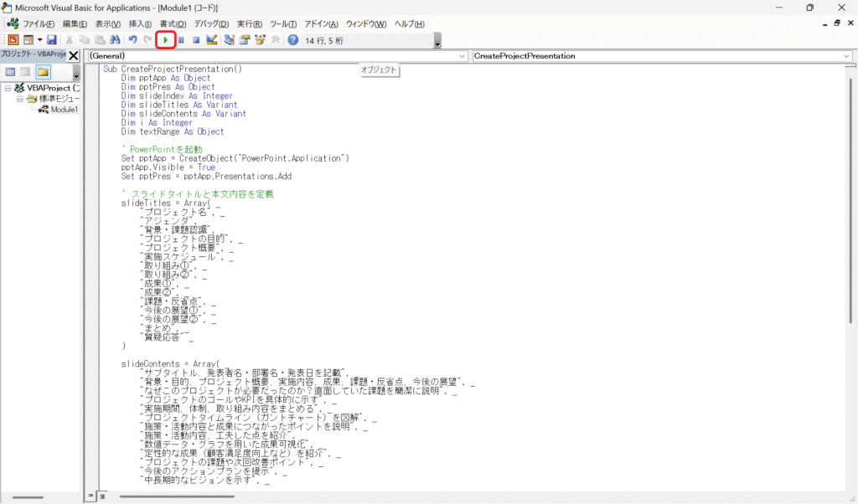Open the 書式(O) menu
Screen dimensions: 858x504
[x=173, y=24]
